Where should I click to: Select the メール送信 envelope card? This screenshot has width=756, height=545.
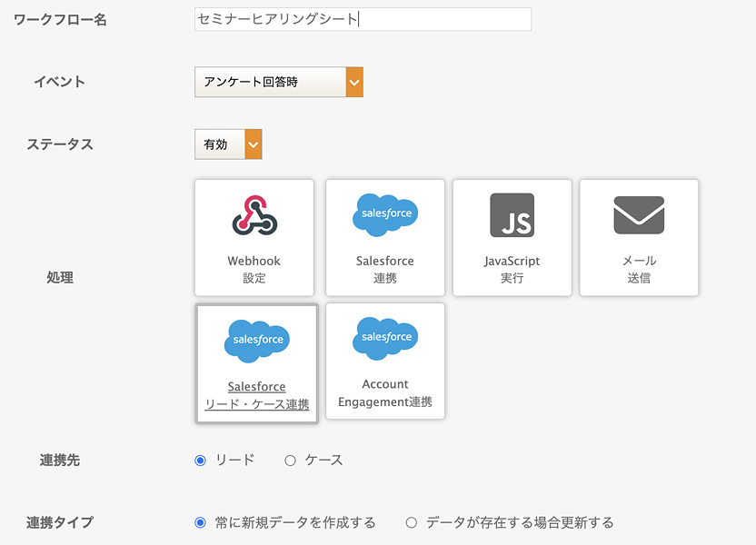pyautogui.click(x=639, y=238)
